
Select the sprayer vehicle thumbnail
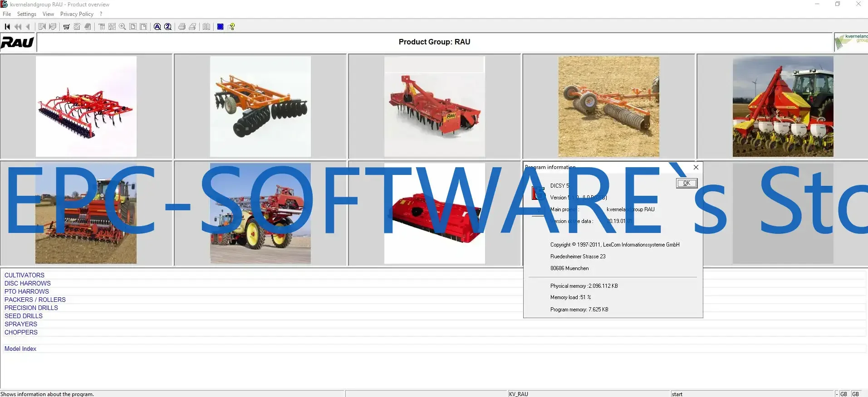(x=260, y=213)
